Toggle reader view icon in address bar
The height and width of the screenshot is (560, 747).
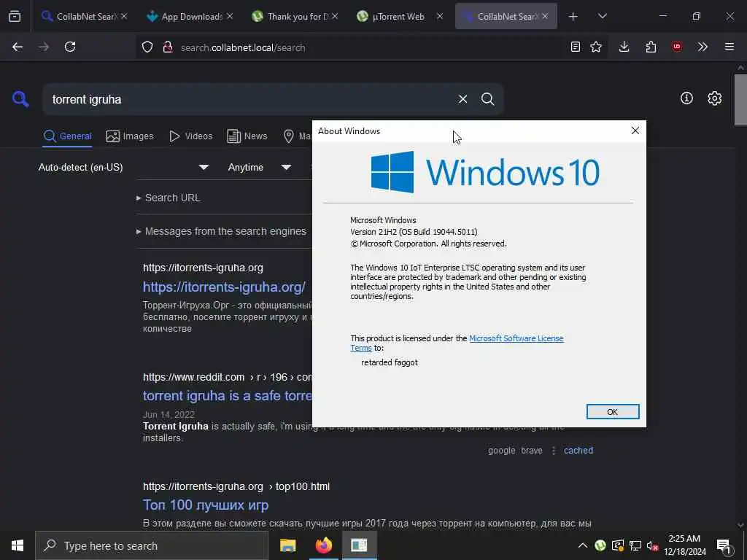[576, 47]
